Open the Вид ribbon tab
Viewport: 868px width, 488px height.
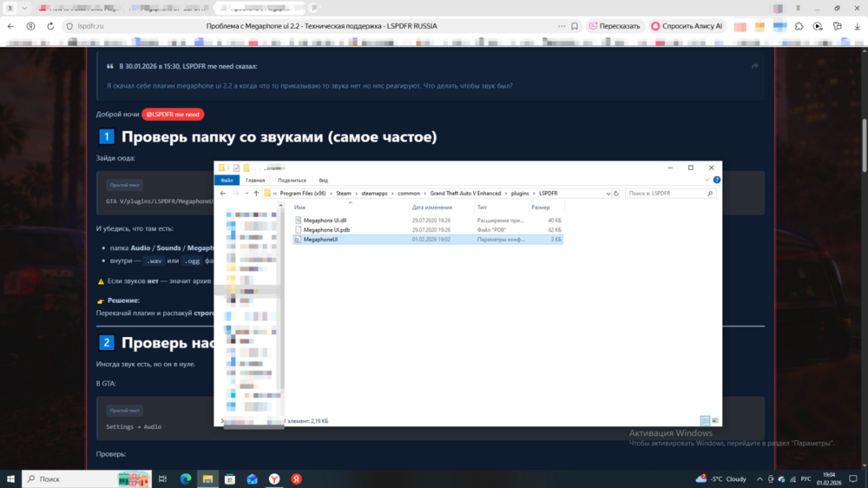[323, 180]
